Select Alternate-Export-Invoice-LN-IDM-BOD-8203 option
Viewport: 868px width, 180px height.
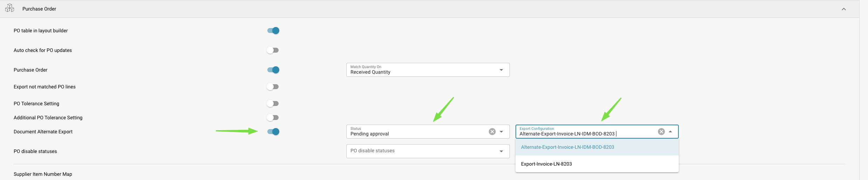[x=567, y=147]
